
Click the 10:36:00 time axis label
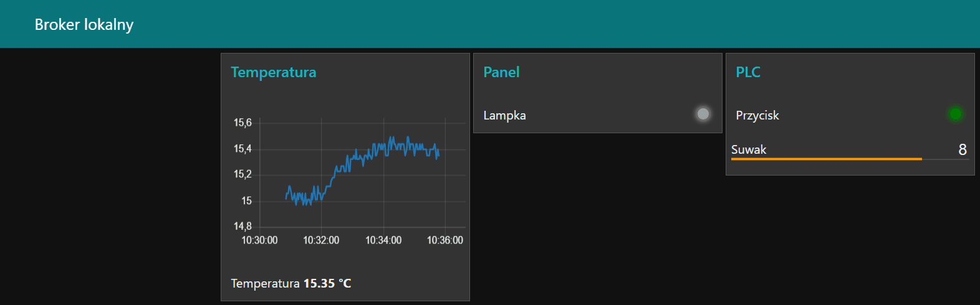(x=445, y=240)
